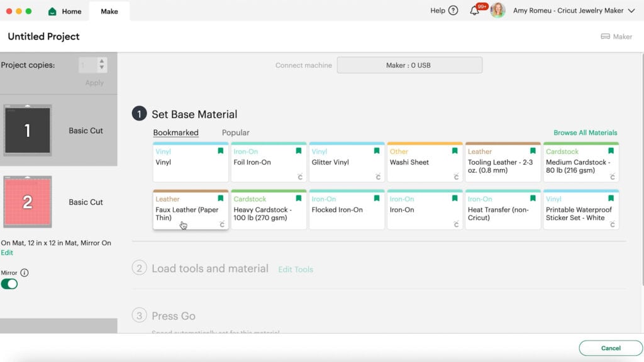The height and width of the screenshot is (362, 644).
Task: Choose Heavy Cardstock 100 lb material
Action: pos(269,210)
